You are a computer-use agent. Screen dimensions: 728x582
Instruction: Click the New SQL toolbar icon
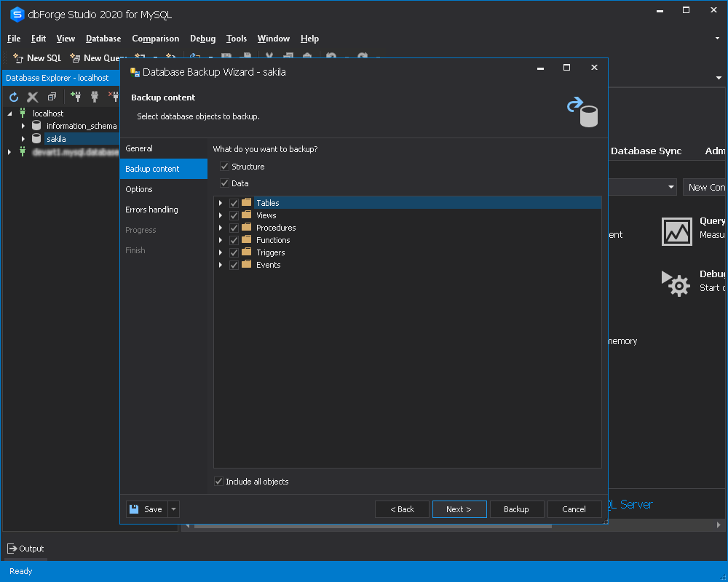(18, 58)
